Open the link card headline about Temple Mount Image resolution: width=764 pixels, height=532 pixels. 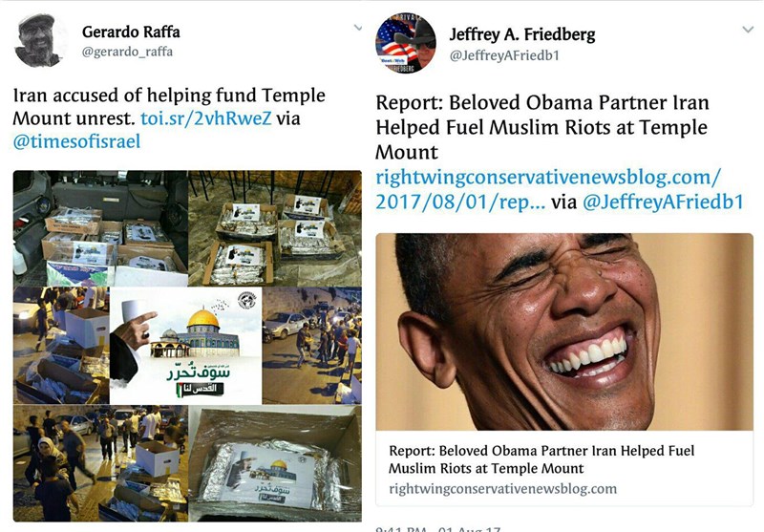541,459
